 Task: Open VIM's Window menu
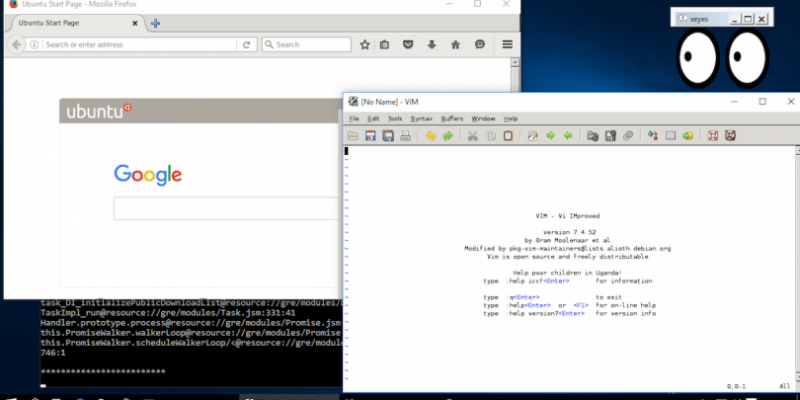[x=483, y=119]
